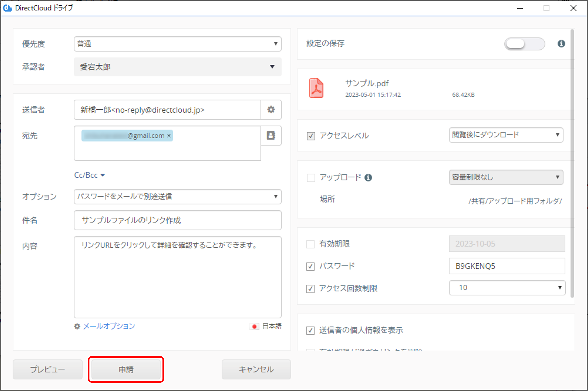
Task: Open address book icon beside recipient field
Action: [x=271, y=135]
